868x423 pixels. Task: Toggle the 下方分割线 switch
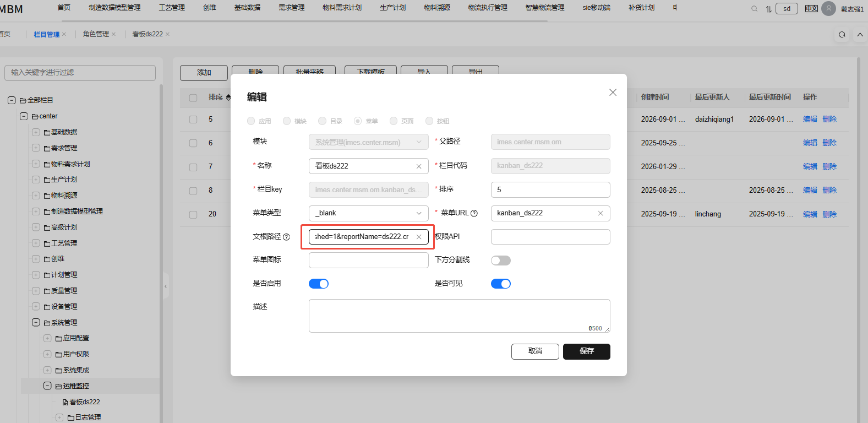point(500,261)
